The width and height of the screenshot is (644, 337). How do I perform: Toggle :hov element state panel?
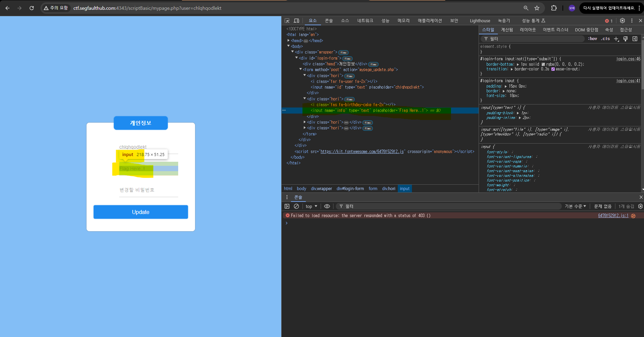tap(592, 39)
